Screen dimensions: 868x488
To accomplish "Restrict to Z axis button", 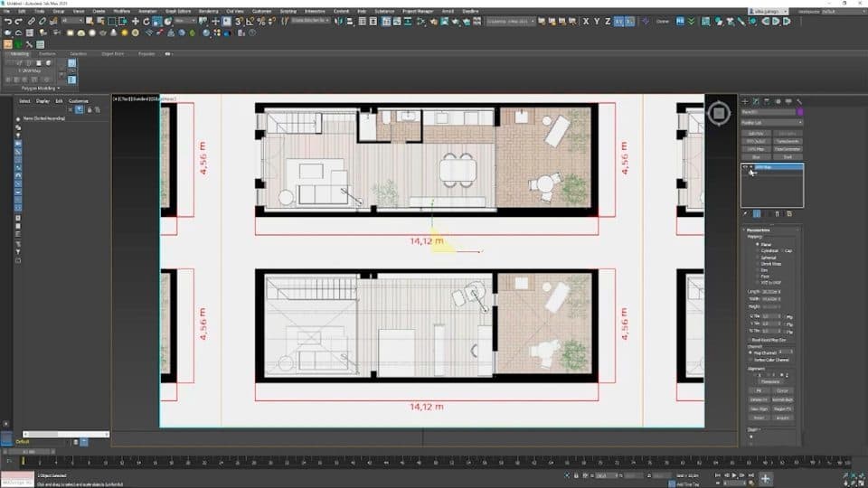I will click(x=608, y=22).
